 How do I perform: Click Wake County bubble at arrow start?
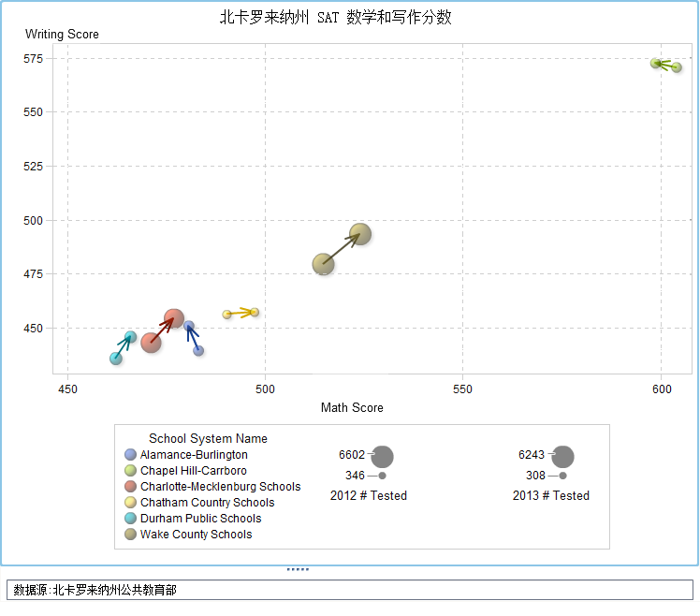pos(323,264)
